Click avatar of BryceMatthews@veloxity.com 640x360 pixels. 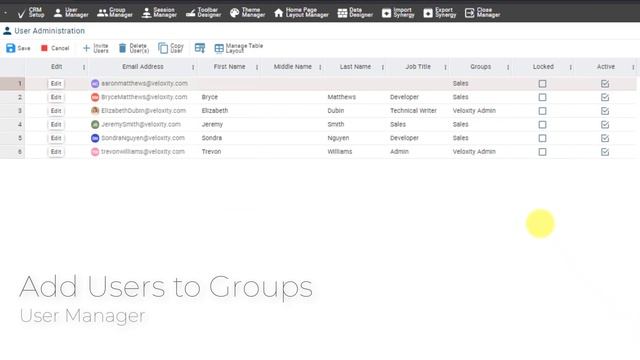click(x=95, y=97)
